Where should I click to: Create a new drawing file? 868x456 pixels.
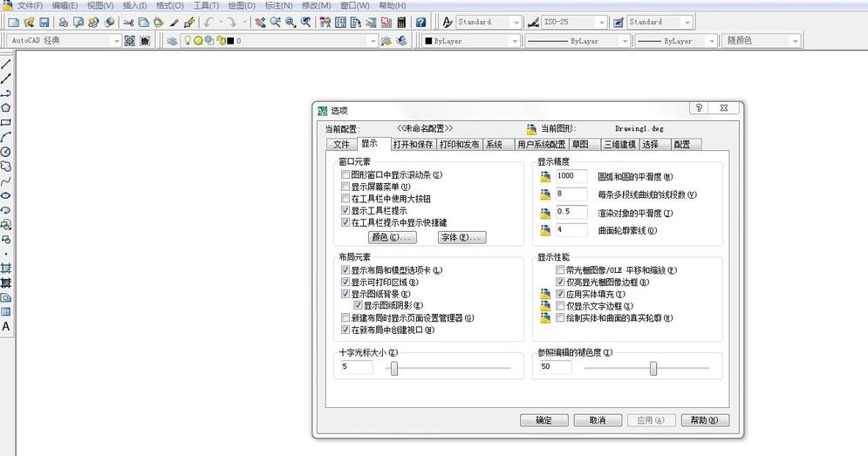coord(14,22)
